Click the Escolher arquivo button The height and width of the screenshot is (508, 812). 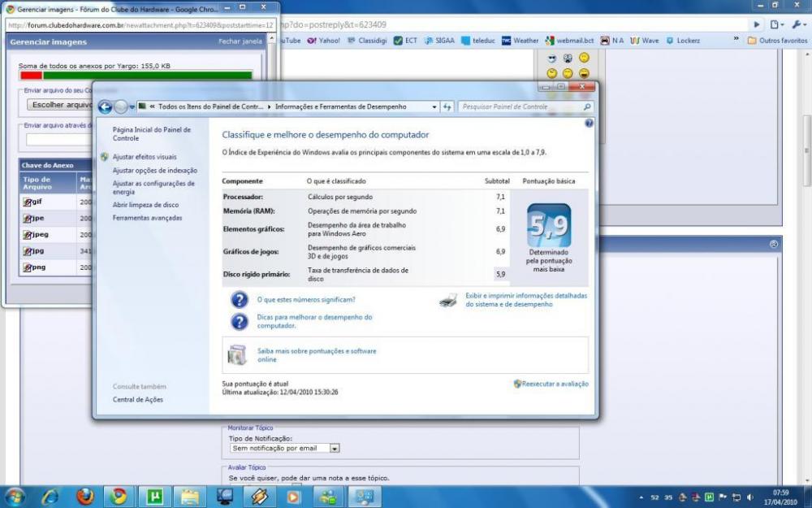coord(60,105)
